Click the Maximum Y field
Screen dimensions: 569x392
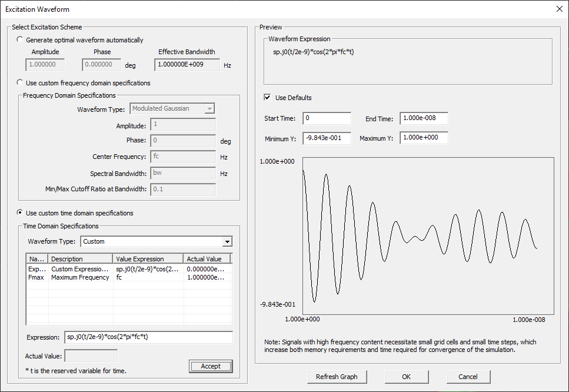pos(423,138)
